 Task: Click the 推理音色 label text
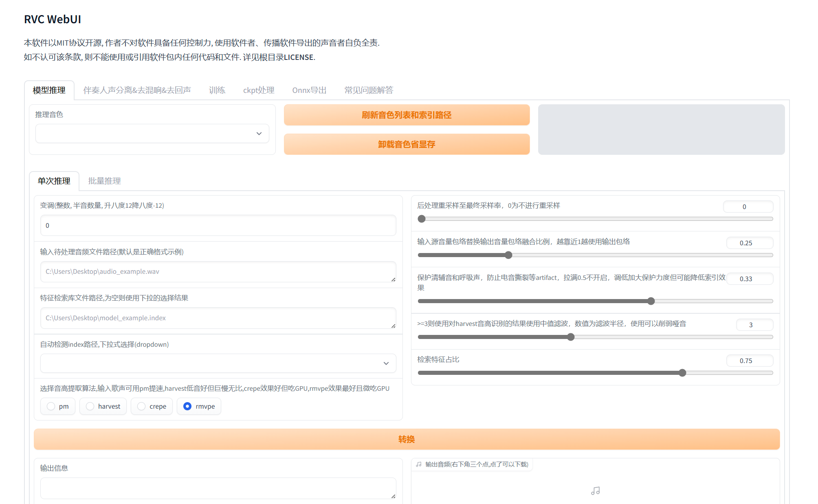[x=49, y=114]
